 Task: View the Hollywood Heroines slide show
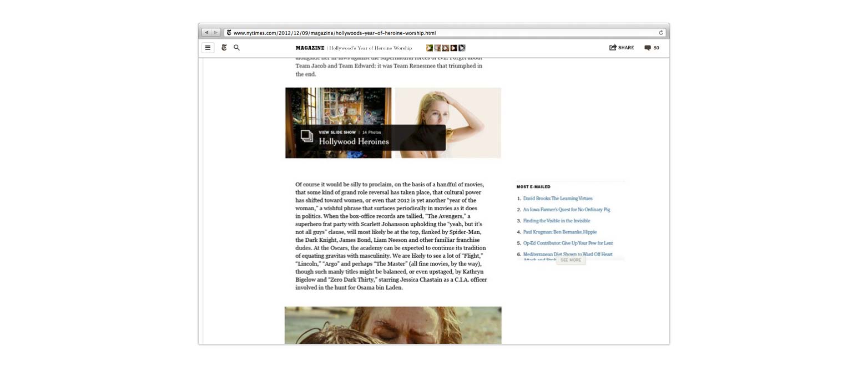click(x=354, y=141)
